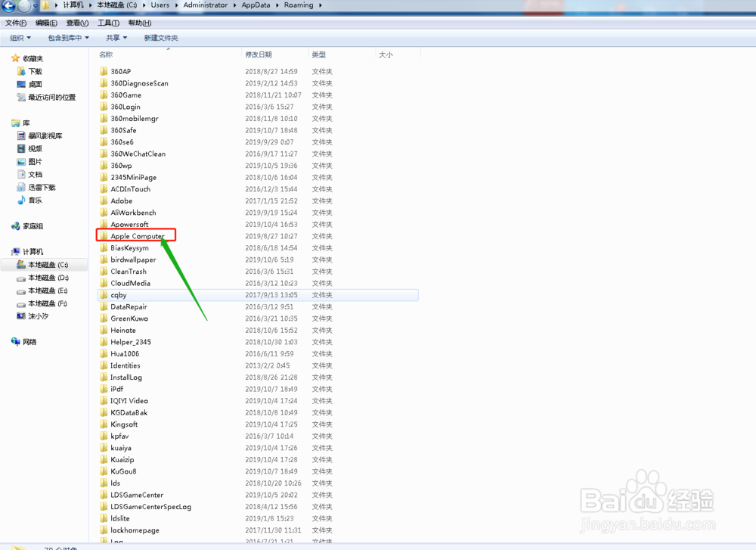The width and height of the screenshot is (756, 550).
Task: Open the 视频 library icon
Action: 21,148
